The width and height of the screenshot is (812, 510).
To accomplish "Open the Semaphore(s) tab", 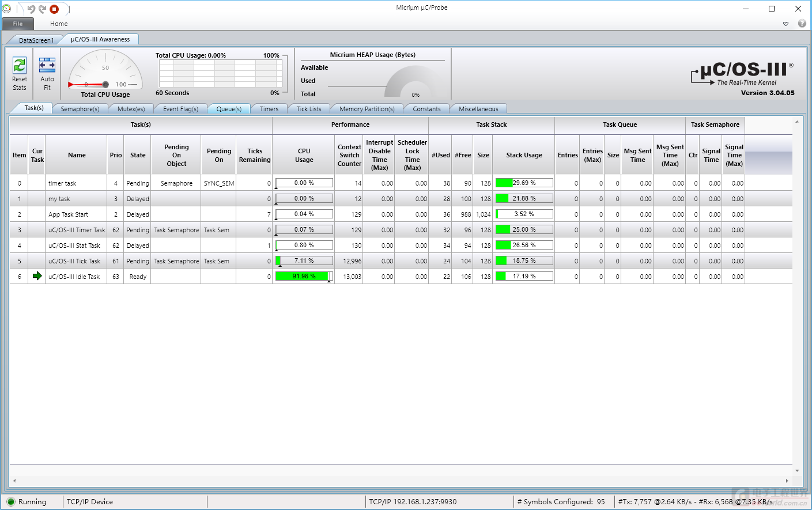I will [x=80, y=109].
